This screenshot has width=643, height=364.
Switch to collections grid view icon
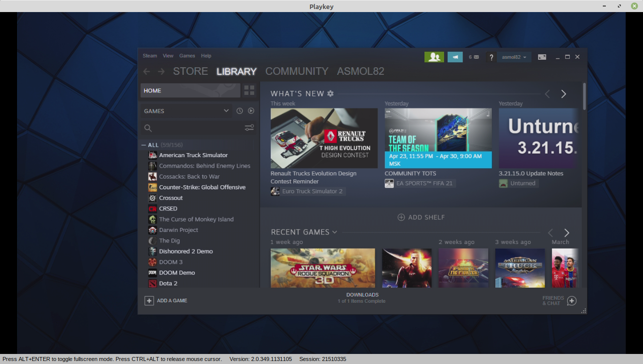tap(249, 90)
